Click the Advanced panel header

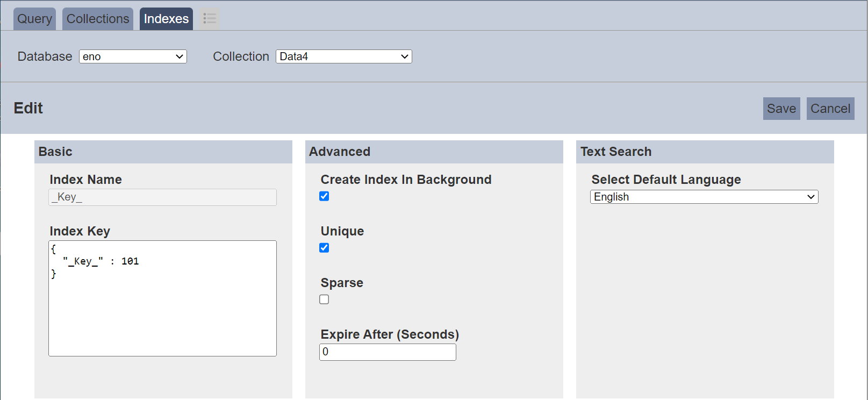pyautogui.click(x=434, y=152)
